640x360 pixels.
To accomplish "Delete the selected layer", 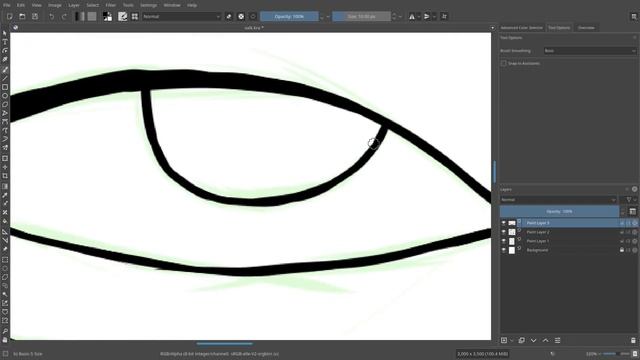I will [x=633, y=340].
